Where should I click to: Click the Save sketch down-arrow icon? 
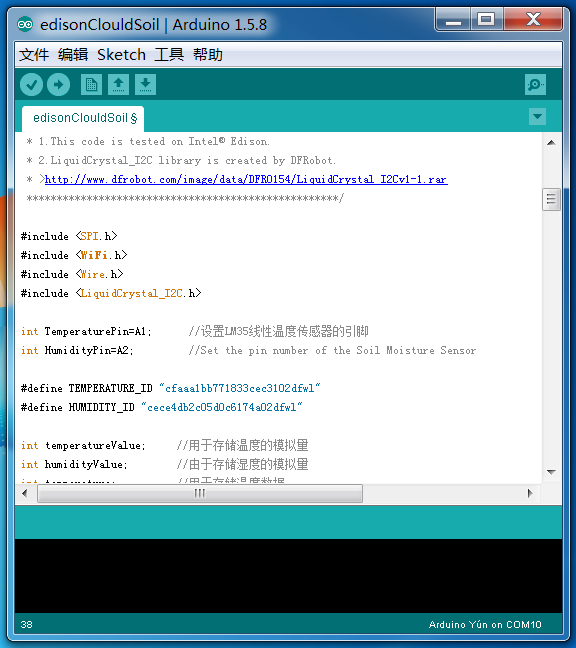pyautogui.click(x=145, y=85)
